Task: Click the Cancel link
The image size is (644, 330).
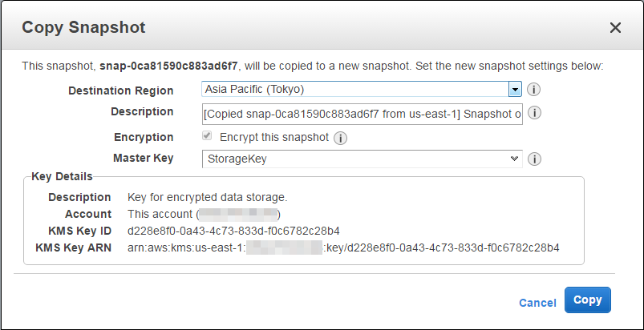Action: [537, 303]
